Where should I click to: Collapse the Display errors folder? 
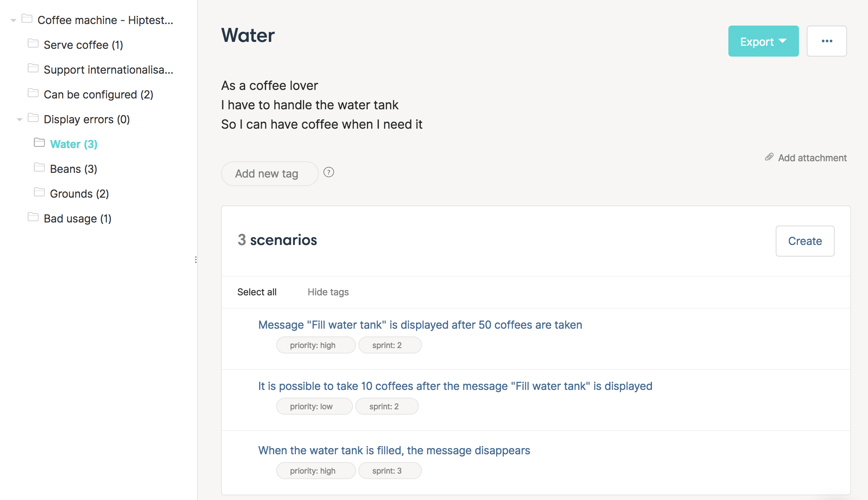[19, 119]
